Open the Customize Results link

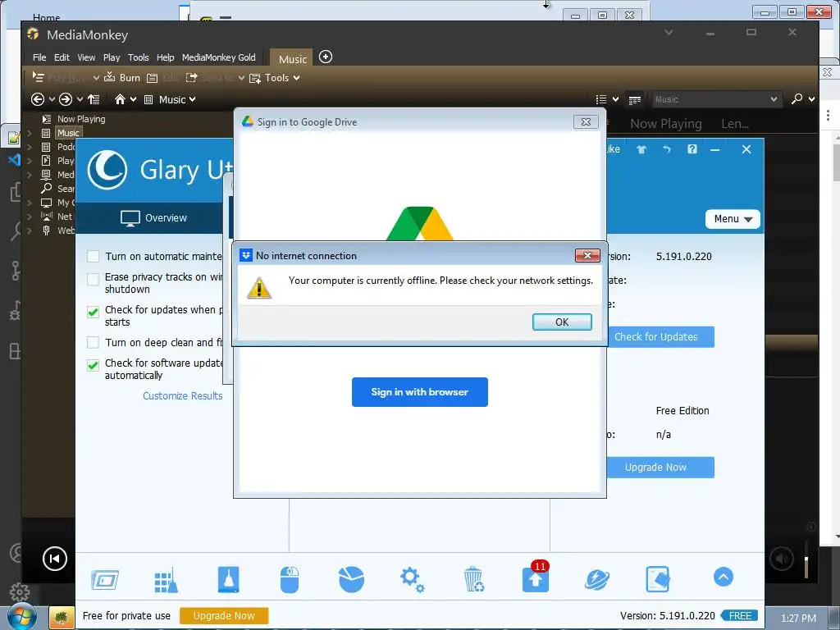[x=183, y=396]
